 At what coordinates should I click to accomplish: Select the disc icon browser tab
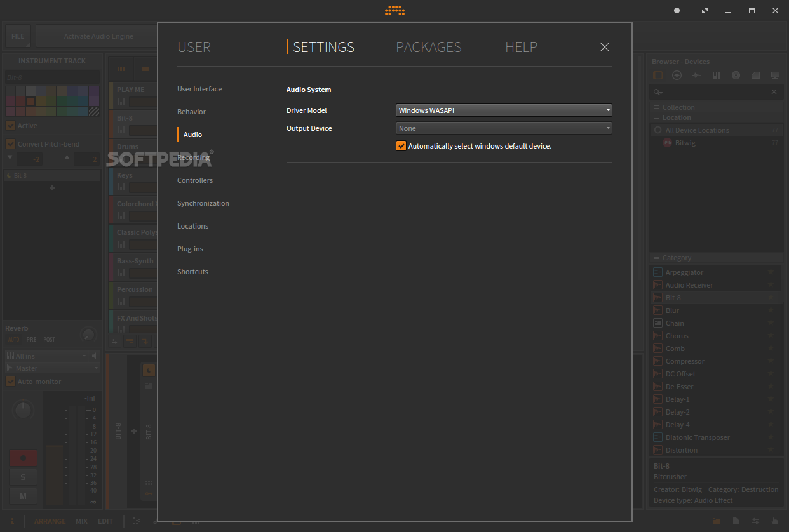736,75
